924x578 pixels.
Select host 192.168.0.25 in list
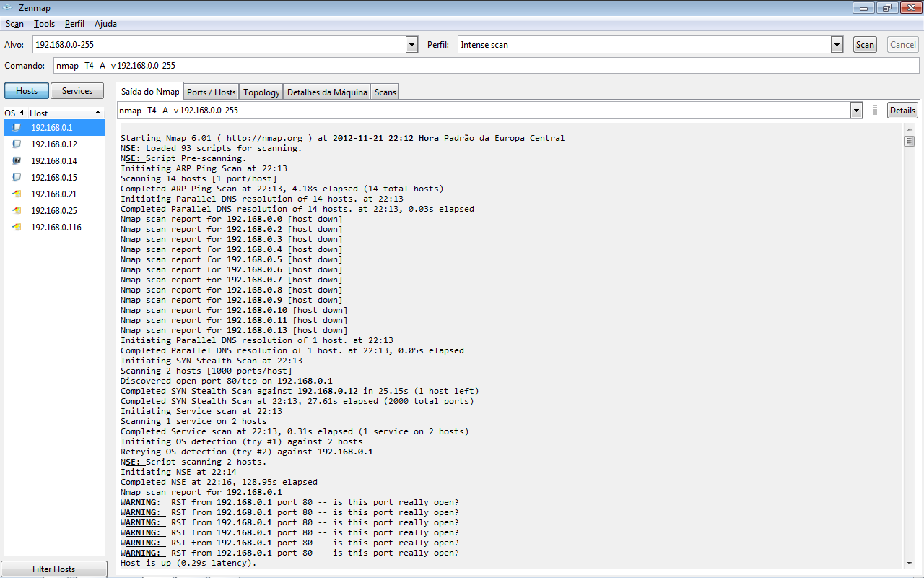pos(54,211)
